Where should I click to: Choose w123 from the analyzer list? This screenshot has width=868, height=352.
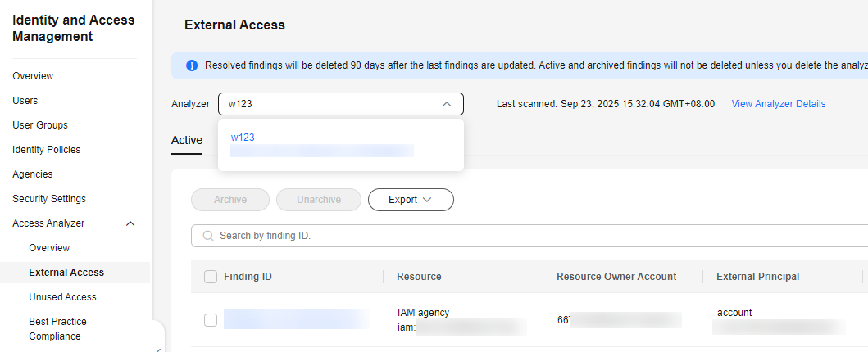coord(243,138)
